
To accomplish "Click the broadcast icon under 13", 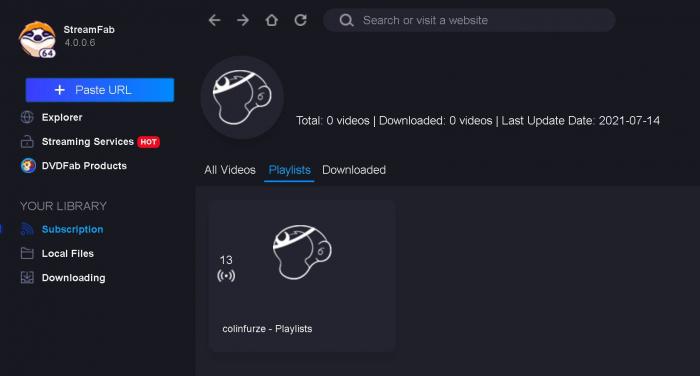I will pyautogui.click(x=226, y=276).
